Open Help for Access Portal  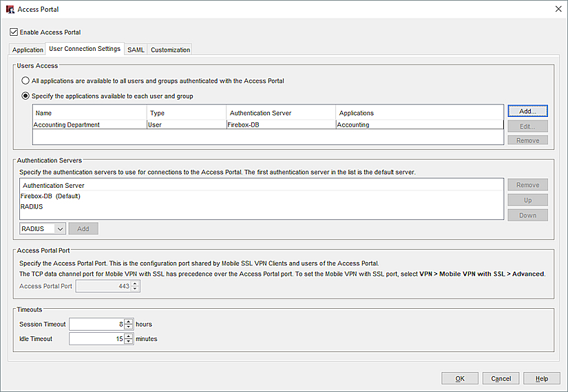tap(541, 378)
